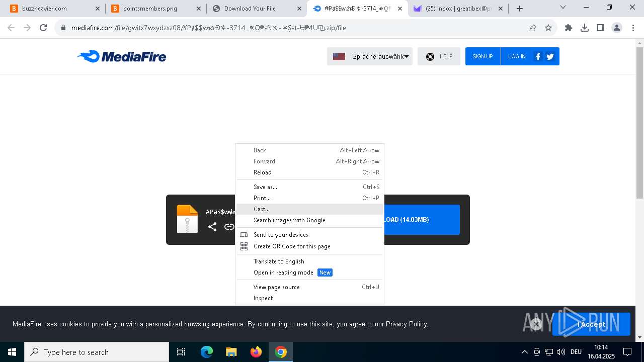The width and height of the screenshot is (644, 362).
Task: Choose Cast... from the context menu
Action: tap(309, 209)
